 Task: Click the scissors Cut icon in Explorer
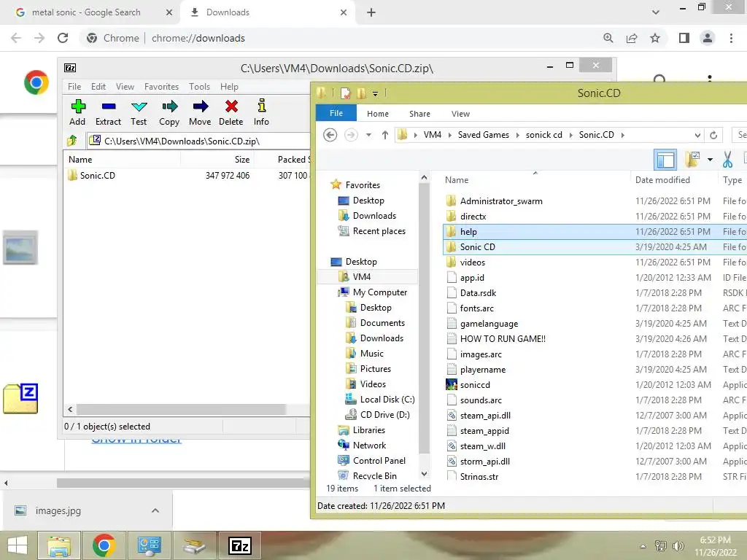[727, 160]
